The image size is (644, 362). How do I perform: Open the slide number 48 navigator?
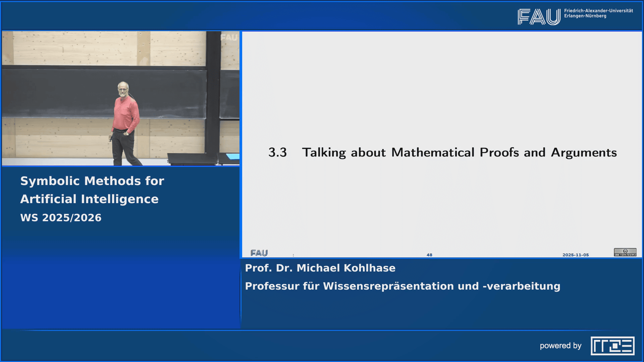[x=429, y=255]
